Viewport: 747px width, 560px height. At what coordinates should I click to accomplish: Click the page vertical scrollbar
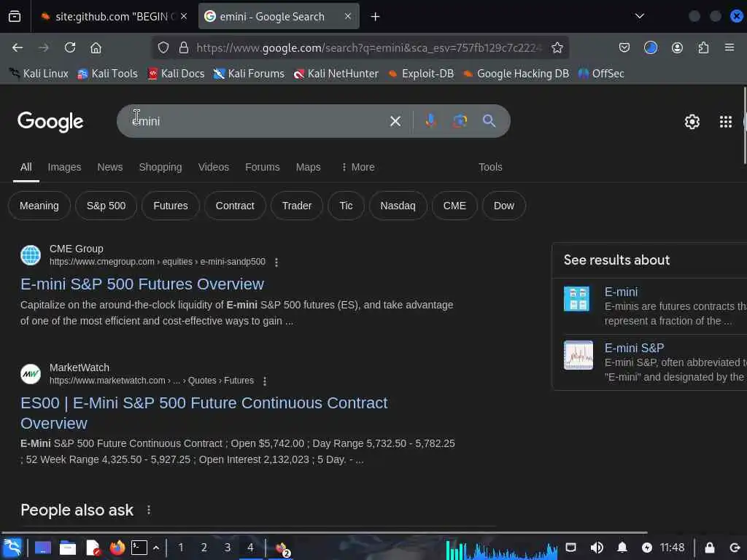[745, 125]
